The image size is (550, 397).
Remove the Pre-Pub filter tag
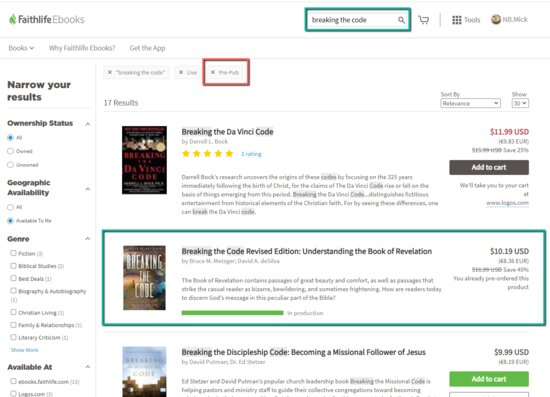pos(213,72)
